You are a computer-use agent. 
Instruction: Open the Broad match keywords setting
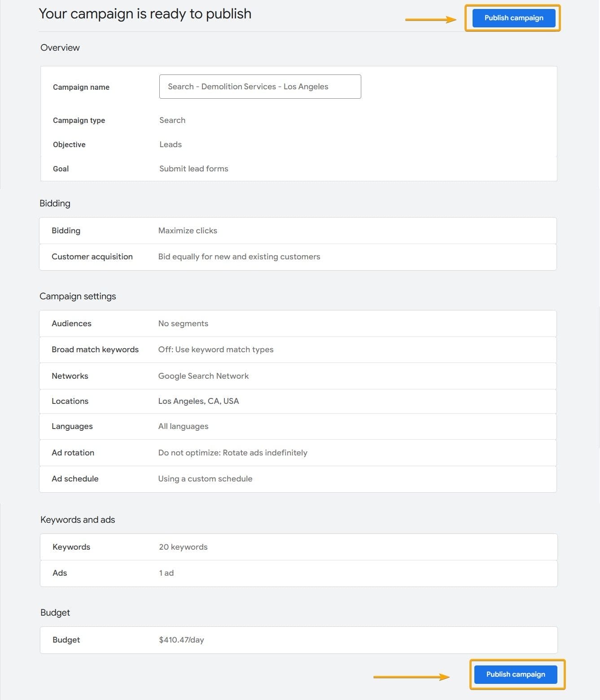298,350
